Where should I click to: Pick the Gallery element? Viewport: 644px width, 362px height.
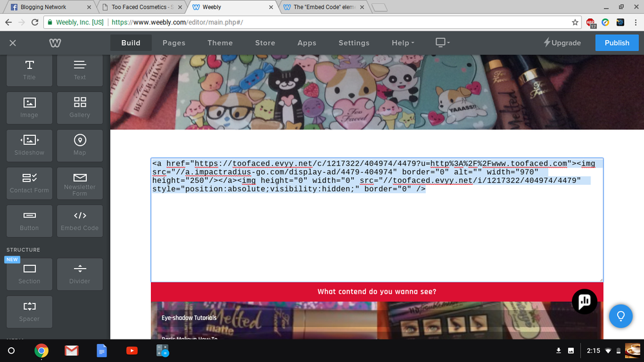click(x=80, y=108)
